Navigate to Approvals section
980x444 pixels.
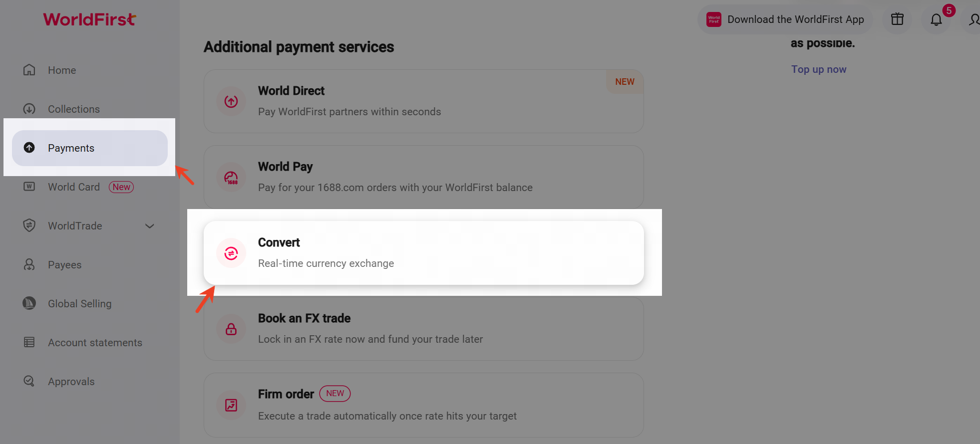71,382
